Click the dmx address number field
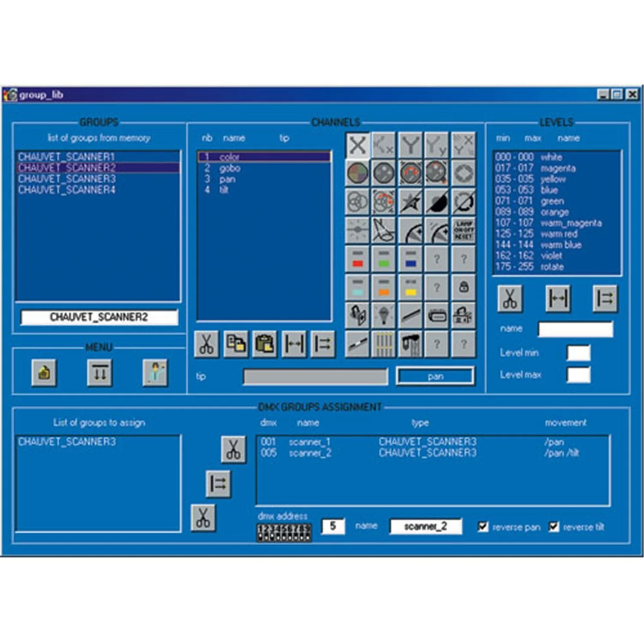 pos(333,526)
